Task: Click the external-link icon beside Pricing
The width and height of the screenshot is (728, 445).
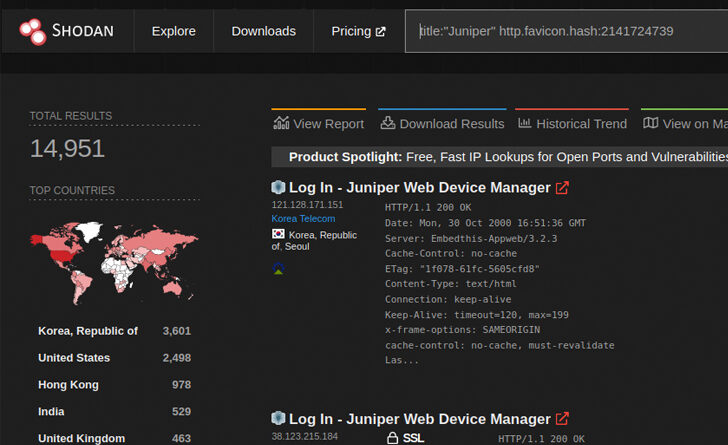Action: [x=381, y=32]
